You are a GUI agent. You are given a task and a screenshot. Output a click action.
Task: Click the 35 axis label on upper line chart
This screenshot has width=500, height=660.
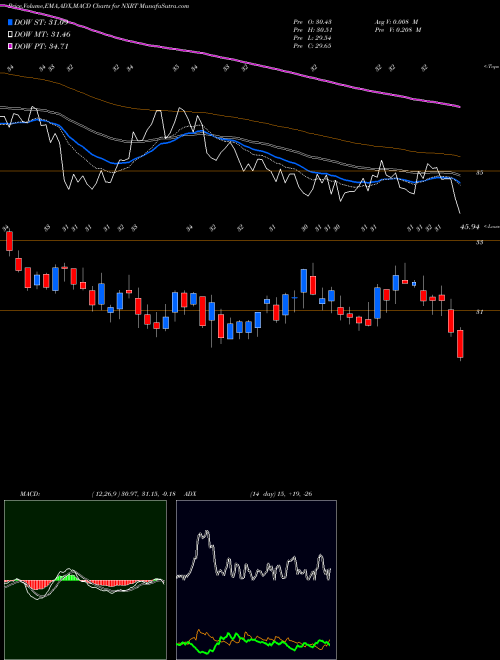point(479,173)
